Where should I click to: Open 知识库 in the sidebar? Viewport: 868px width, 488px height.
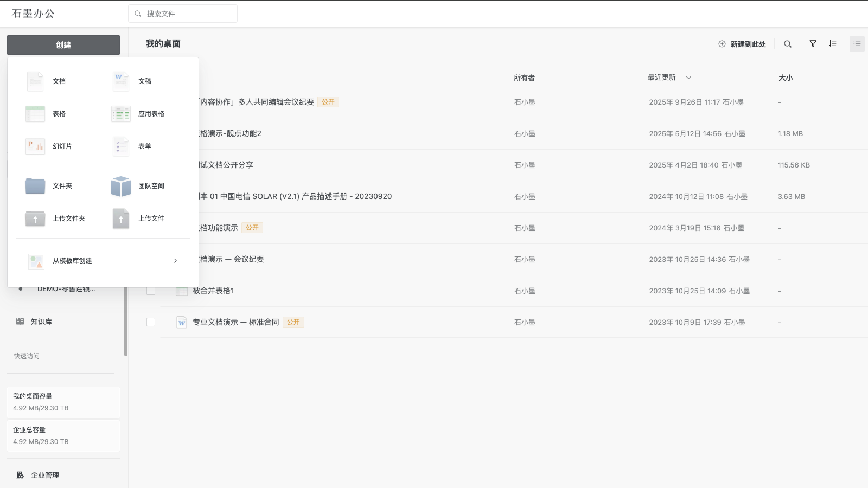click(x=41, y=322)
